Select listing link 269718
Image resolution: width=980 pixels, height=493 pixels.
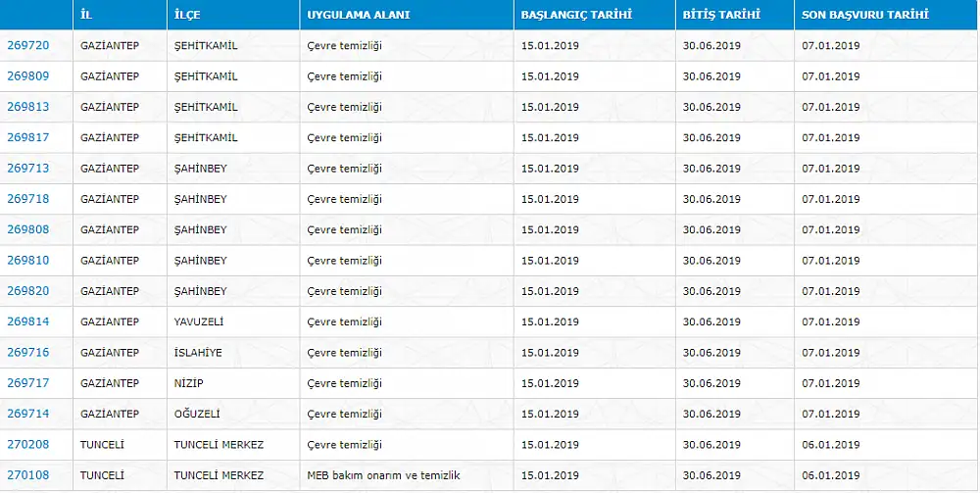click(28, 199)
